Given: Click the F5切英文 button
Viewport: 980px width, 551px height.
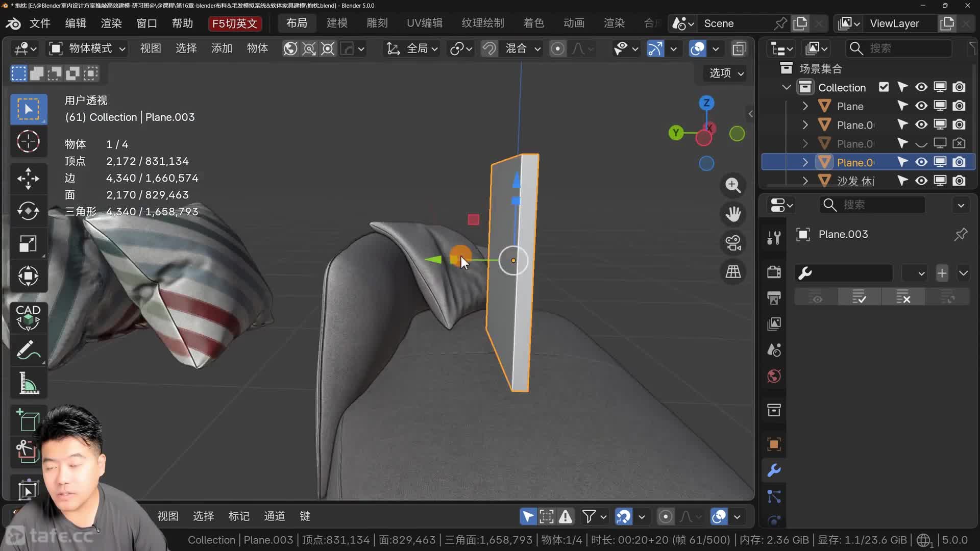Looking at the screenshot, I should click(x=235, y=23).
